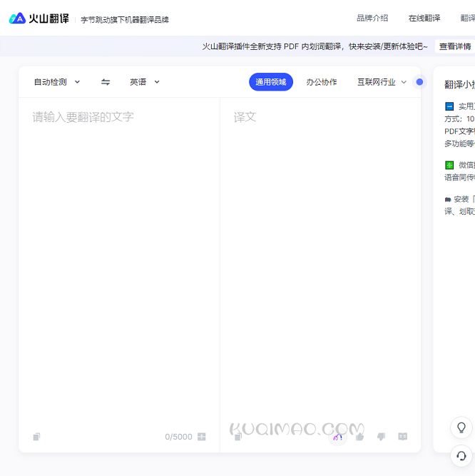Open the 自动检测 source language dropdown
This screenshot has width=475, height=476.
coord(57,82)
